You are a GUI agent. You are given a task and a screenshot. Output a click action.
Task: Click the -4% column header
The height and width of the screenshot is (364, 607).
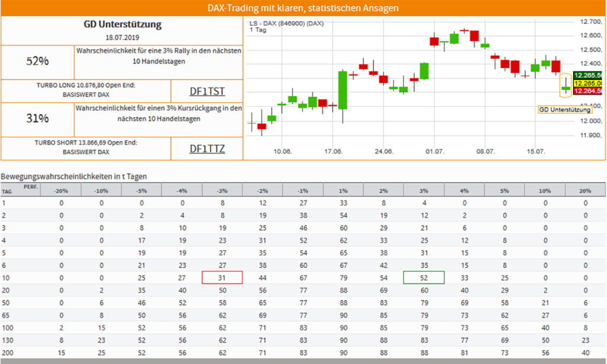[x=181, y=190]
